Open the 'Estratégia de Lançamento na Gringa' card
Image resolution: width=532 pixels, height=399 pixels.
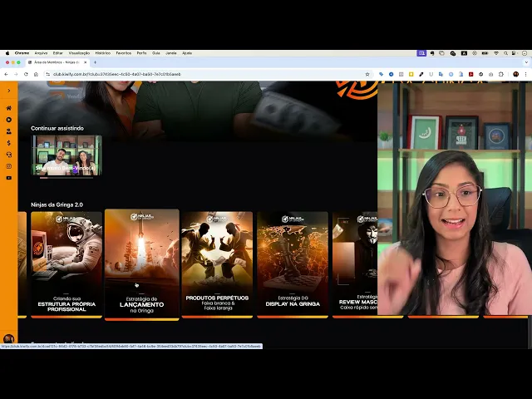click(x=142, y=264)
